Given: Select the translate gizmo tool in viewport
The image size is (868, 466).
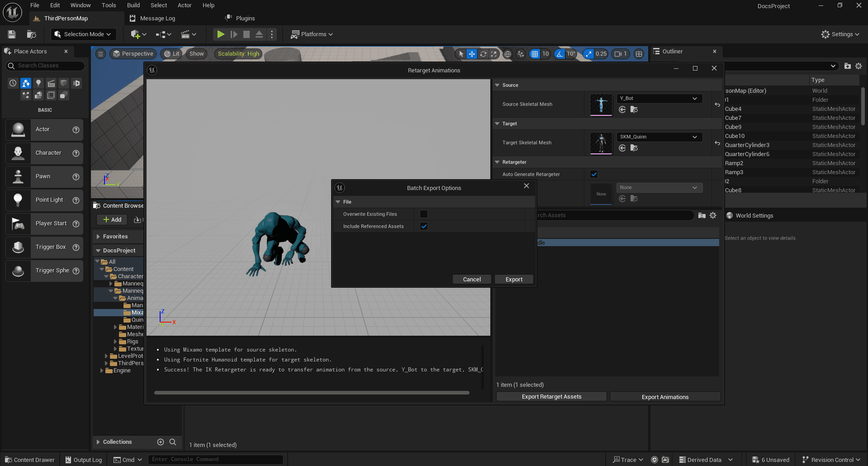Looking at the screenshot, I should coord(472,54).
